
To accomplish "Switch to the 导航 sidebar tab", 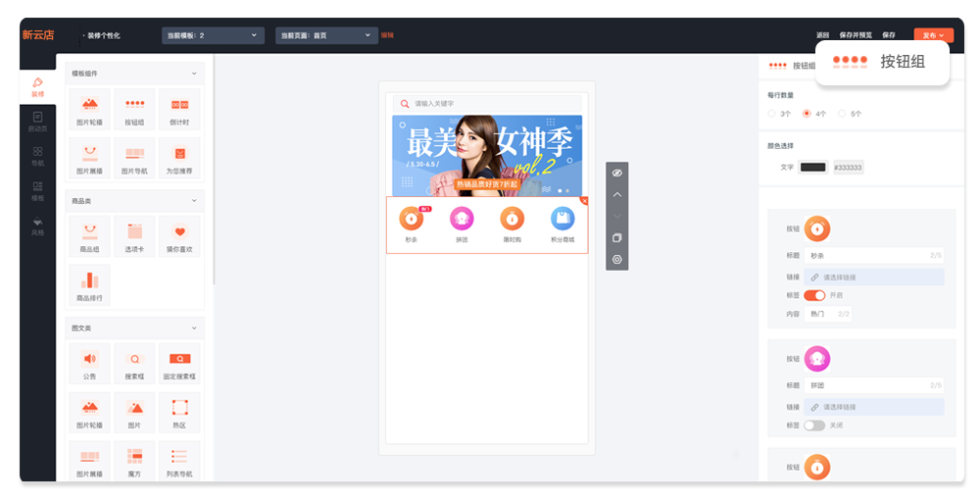I will click(x=37, y=155).
